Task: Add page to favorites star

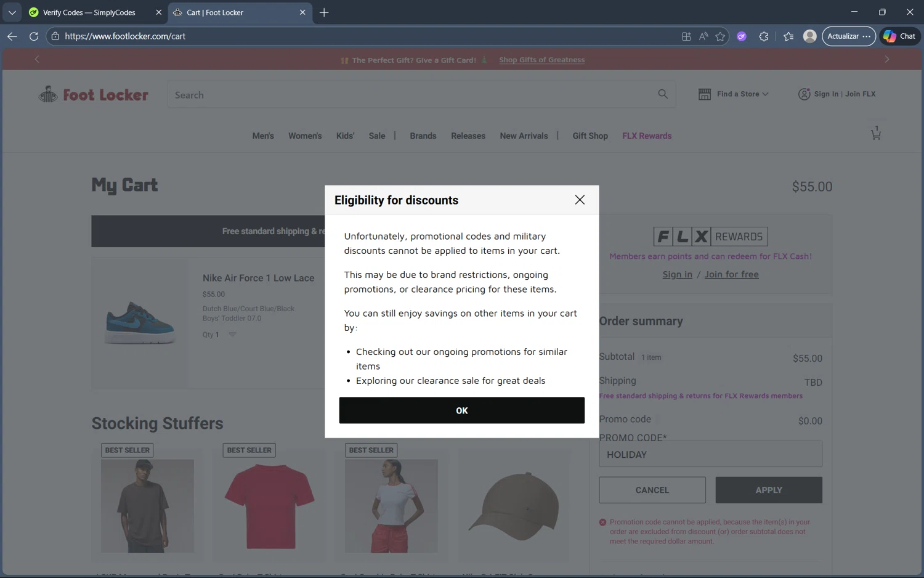Action: 720,36
